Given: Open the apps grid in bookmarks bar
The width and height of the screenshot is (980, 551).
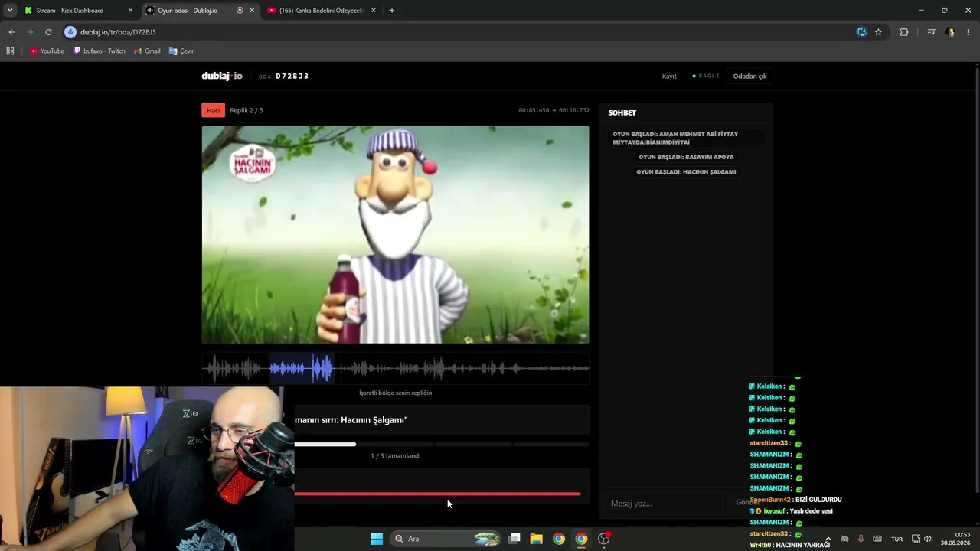Looking at the screenshot, I should click(x=10, y=51).
